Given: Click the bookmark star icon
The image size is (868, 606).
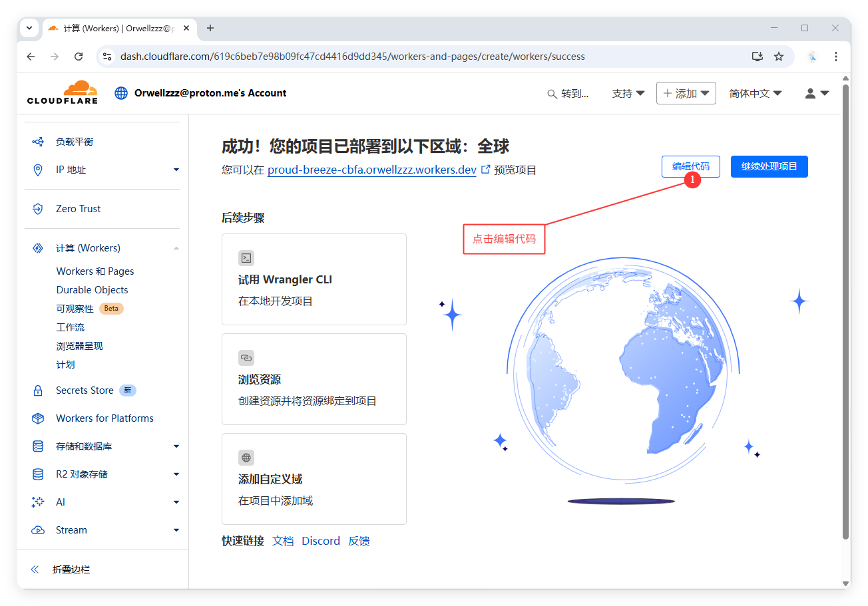Looking at the screenshot, I should click(x=779, y=57).
